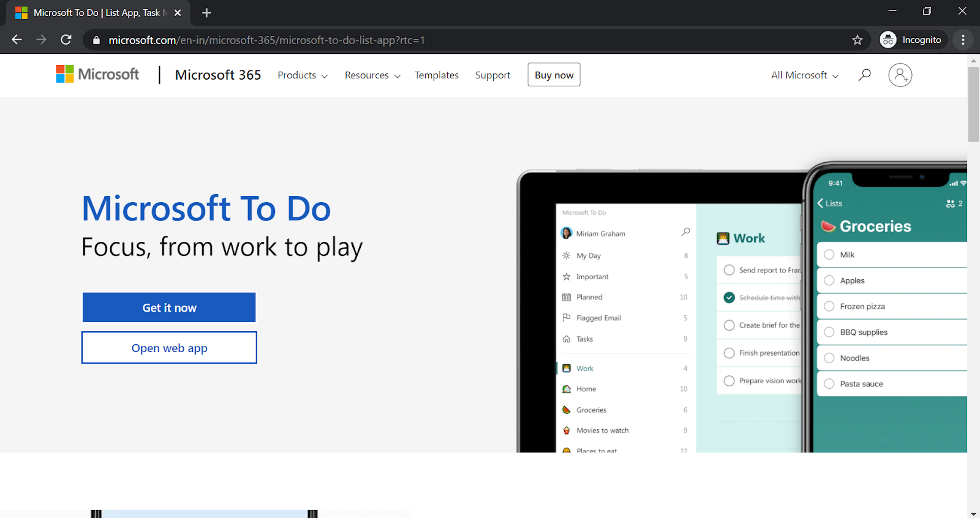Bookmark this page with the star icon
The width and height of the screenshot is (980, 518).
tap(857, 40)
